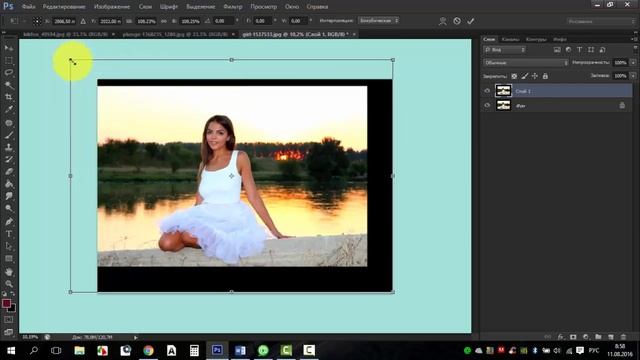Image resolution: width=640 pixels, height=360 pixels.
Task: Hide the Слой 1 layer
Action: pyautogui.click(x=487, y=91)
